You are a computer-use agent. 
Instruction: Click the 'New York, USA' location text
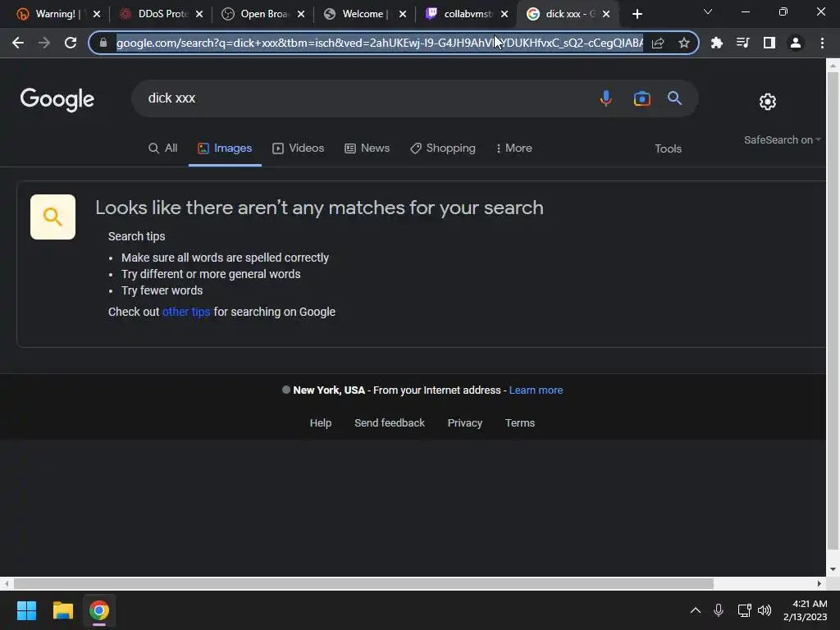pyautogui.click(x=329, y=390)
